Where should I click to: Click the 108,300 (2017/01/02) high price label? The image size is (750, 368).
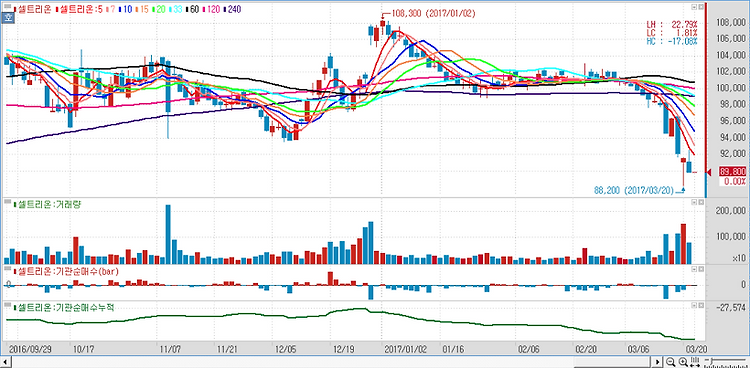pyautogui.click(x=433, y=14)
